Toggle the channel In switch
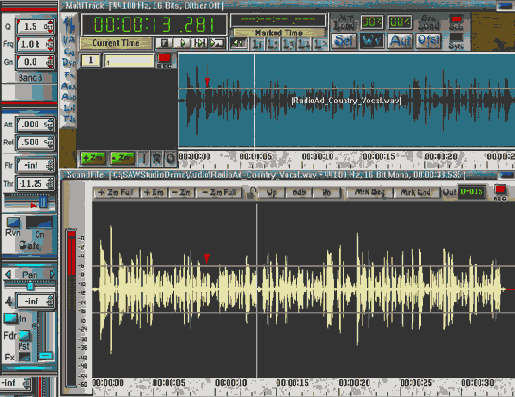The image size is (515, 397). tap(11, 318)
